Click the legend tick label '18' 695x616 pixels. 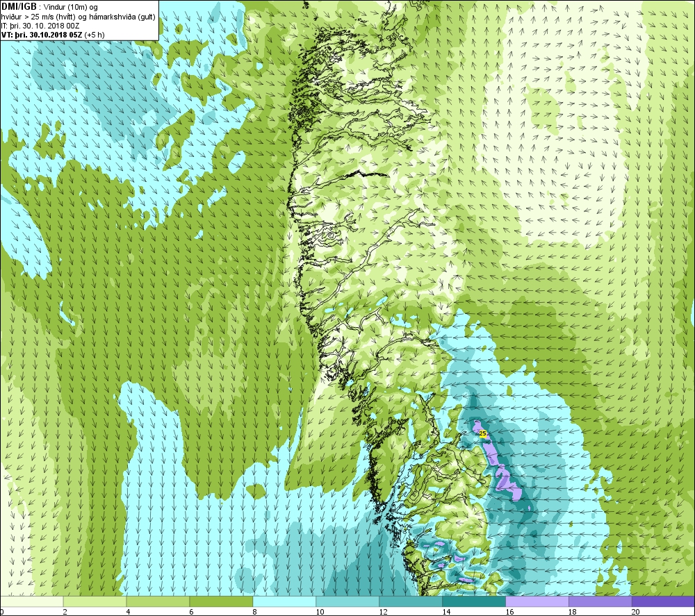point(573,612)
